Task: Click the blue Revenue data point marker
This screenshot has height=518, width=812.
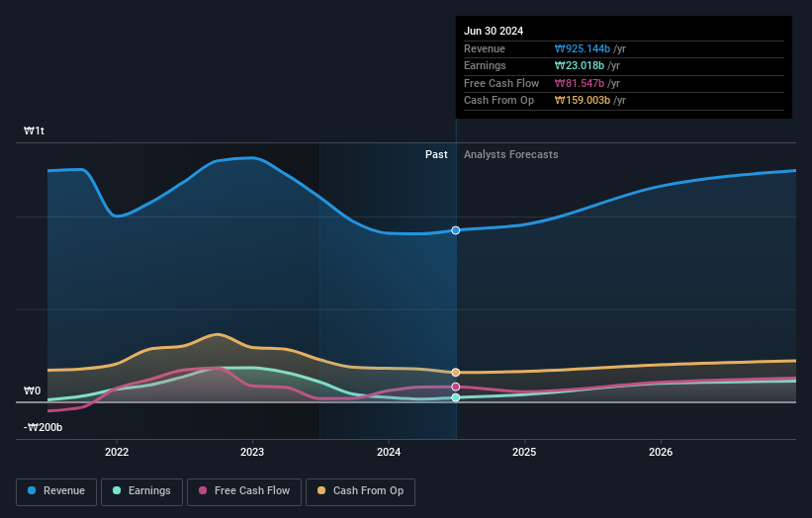Action: (x=456, y=230)
